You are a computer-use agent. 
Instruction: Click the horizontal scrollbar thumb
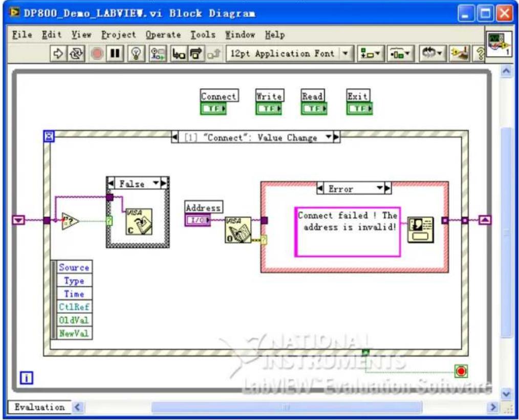pos(287,407)
